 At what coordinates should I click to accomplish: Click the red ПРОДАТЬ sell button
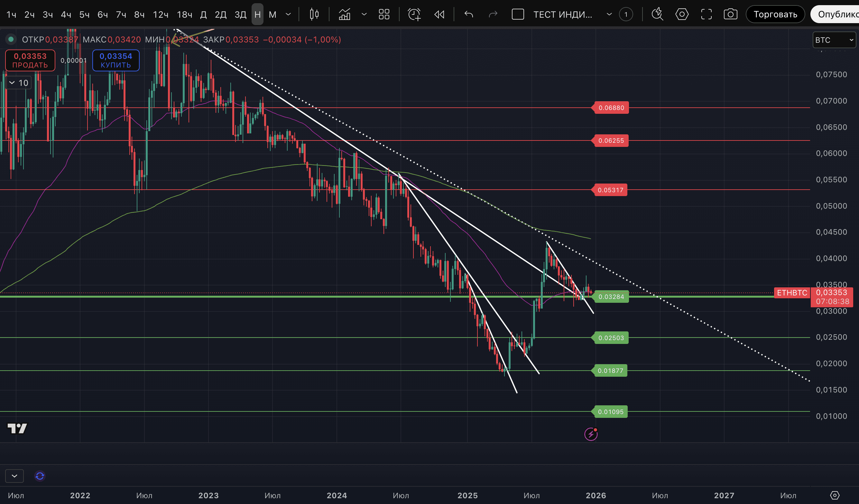click(x=30, y=60)
